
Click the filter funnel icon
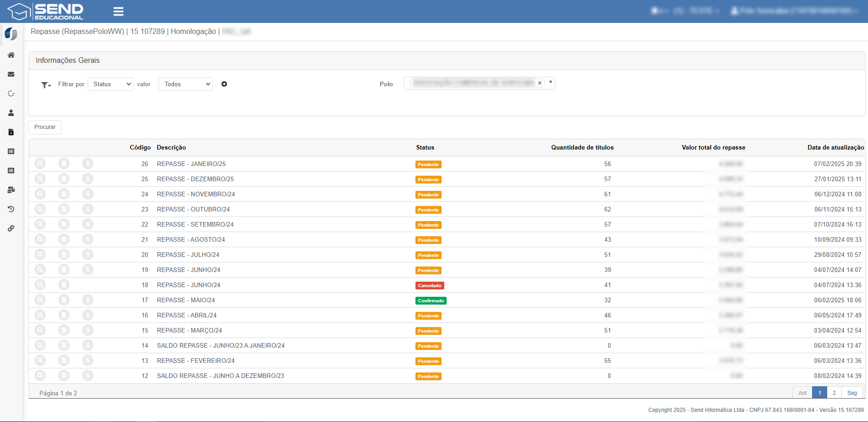(x=45, y=85)
